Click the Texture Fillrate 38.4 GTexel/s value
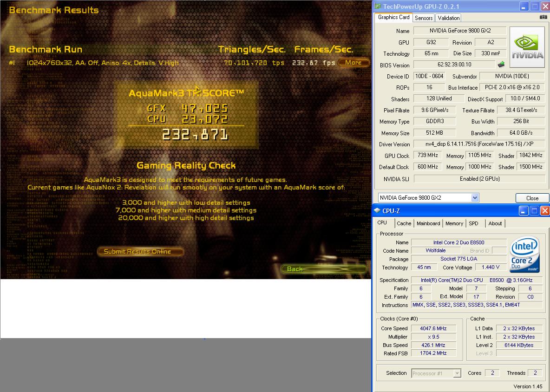The image size is (550, 392). [521, 110]
